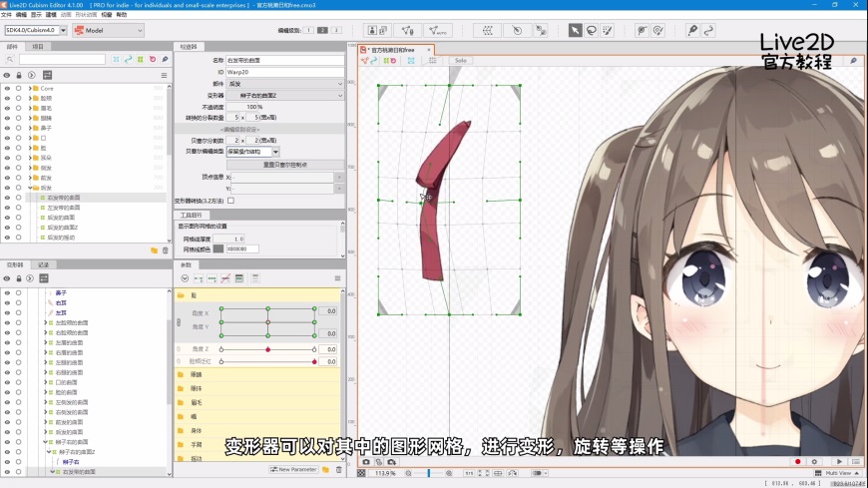Click the create warp deformer icon

click(487, 31)
